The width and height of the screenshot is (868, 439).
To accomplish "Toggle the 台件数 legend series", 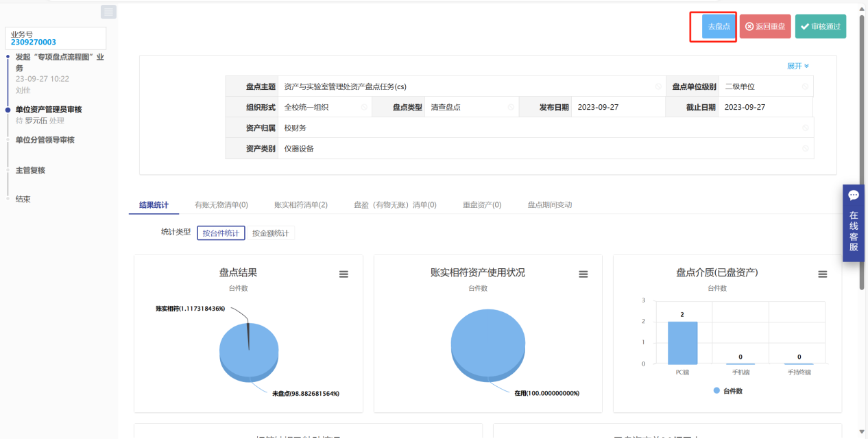I will (x=727, y=390).
